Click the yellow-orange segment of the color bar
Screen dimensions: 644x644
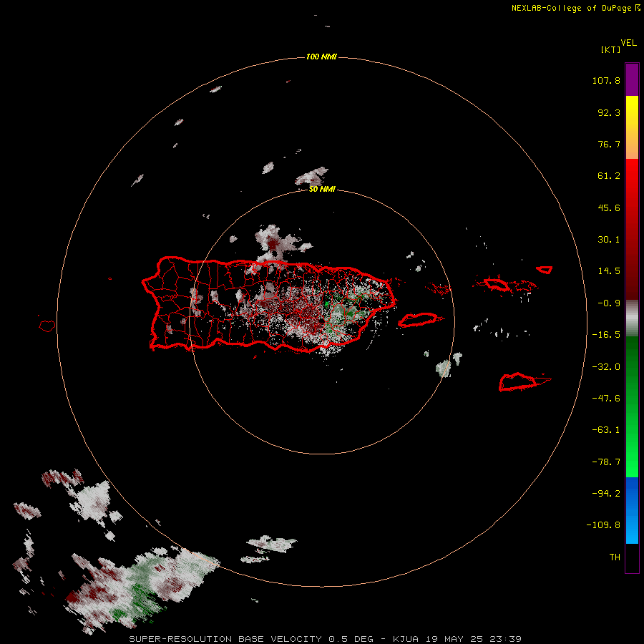632,127
